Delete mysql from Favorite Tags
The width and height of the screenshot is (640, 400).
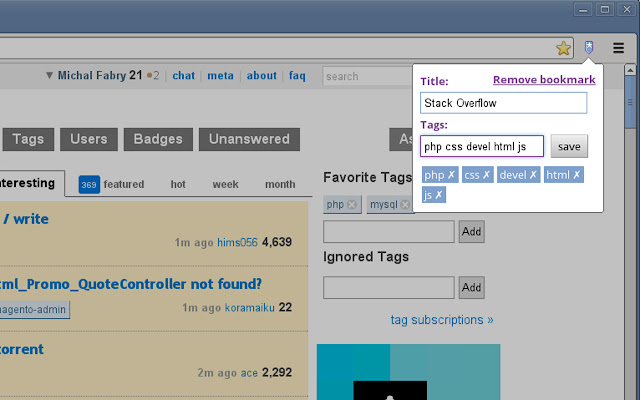(x=405, y=204)
